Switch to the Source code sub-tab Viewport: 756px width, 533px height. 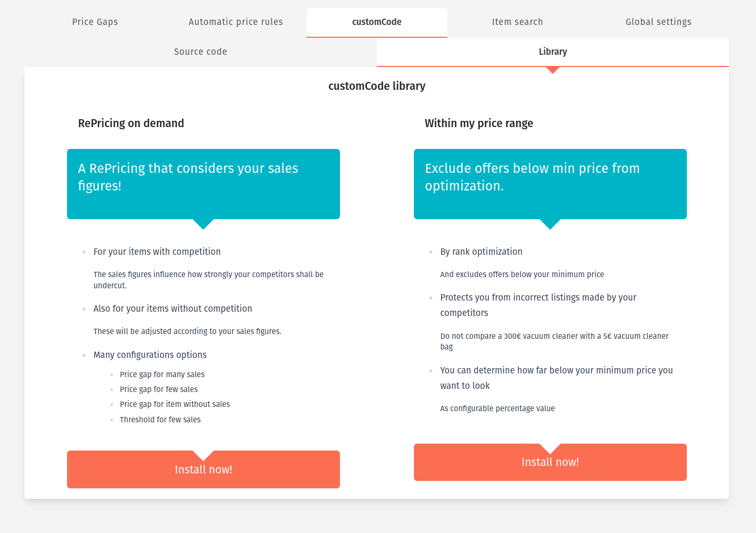point(201,52)
